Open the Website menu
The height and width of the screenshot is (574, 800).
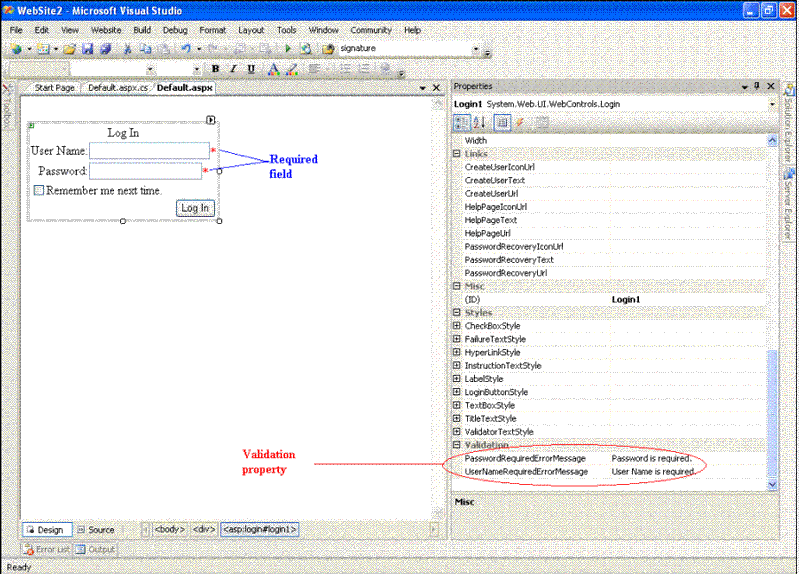[x=106, y=30]
